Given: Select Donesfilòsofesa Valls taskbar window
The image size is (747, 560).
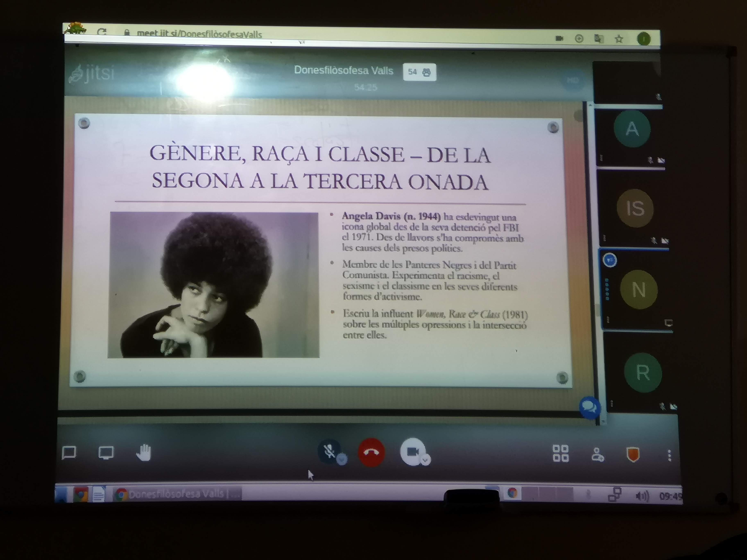Looking at the screenshot, I should tap(177, 494).
